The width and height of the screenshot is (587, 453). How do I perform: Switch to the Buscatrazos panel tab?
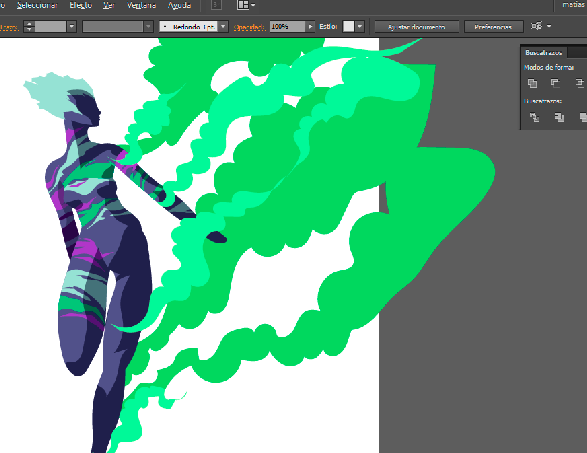click(544, 52)
